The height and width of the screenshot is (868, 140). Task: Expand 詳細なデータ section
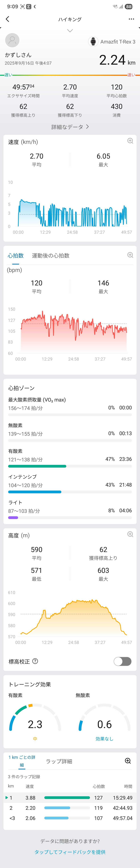tap(70, 127)
